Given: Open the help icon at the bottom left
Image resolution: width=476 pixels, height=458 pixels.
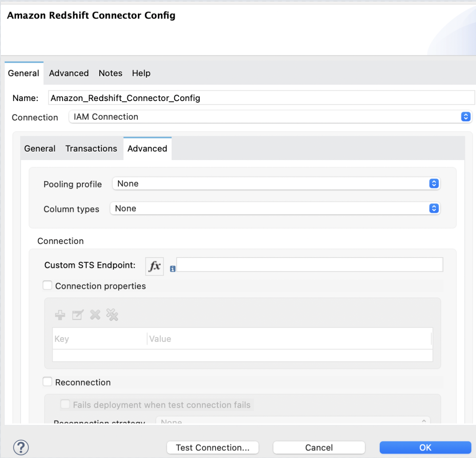Looking at the screenshot, I should coord(21,447).
